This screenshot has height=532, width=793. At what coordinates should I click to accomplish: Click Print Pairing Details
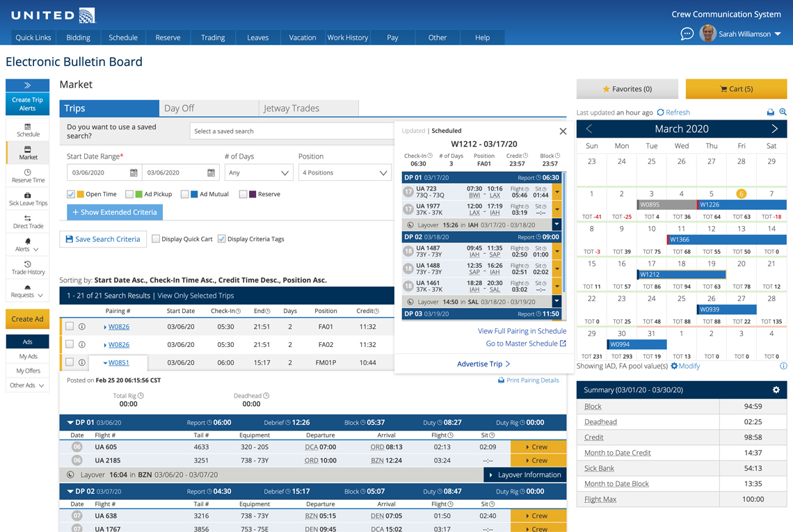(529, 380)
